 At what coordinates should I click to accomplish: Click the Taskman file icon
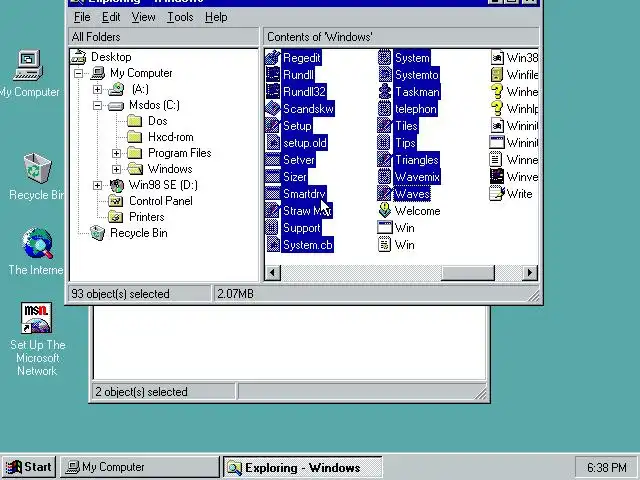tap(384, 91)
